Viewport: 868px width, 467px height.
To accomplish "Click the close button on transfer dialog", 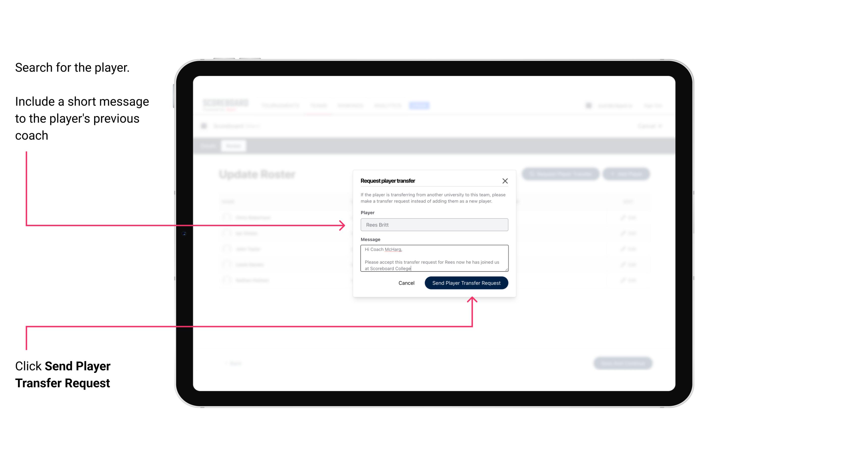I will coord(505,181).
